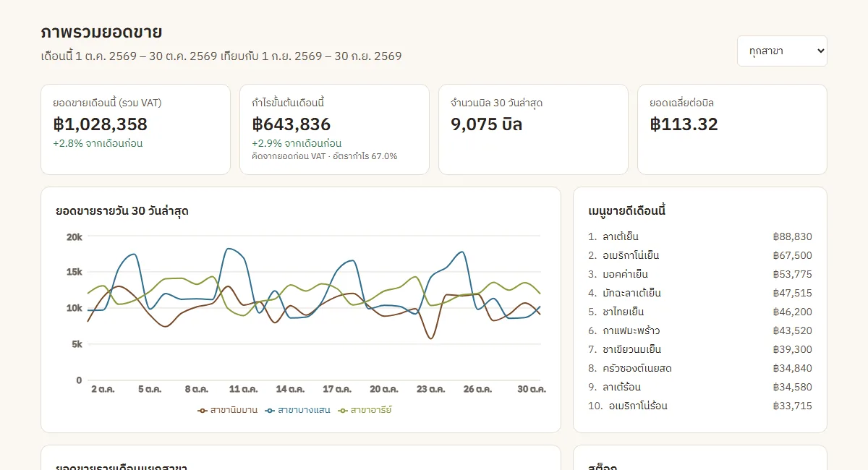
Task: Click the 26 ต.ค. x-axis label
Action: click(478, 389)
